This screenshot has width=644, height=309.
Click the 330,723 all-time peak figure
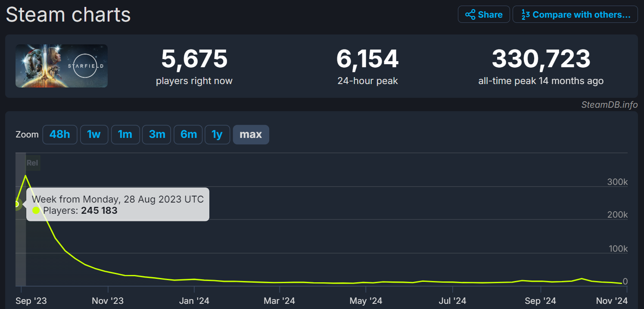(541, 59)
